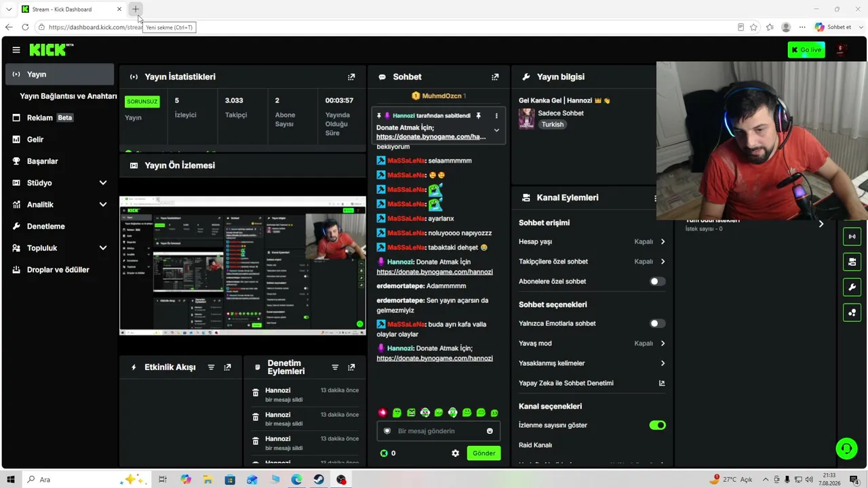Click the camera panel icon in right sidebar
Viewport: 868px width, 488px height.
pyautogui.click(x=852, y=262)
